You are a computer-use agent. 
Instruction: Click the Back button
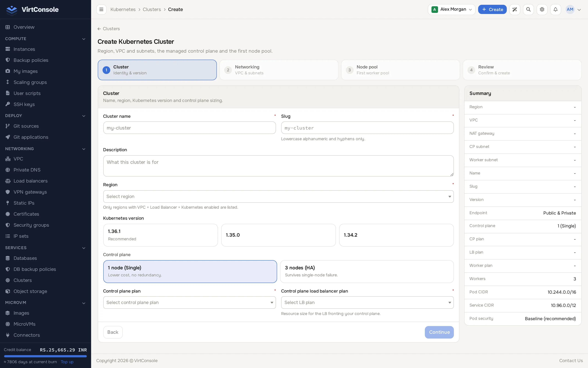coord(113,332)
